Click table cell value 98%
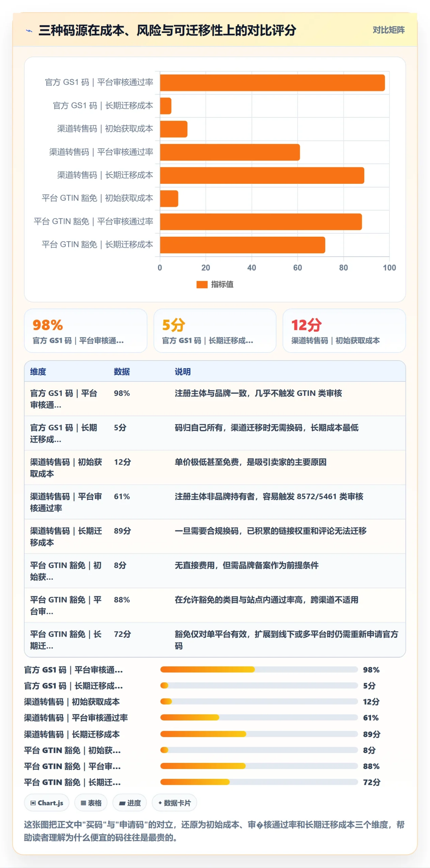430x868 pixels. tap(122, 393)
